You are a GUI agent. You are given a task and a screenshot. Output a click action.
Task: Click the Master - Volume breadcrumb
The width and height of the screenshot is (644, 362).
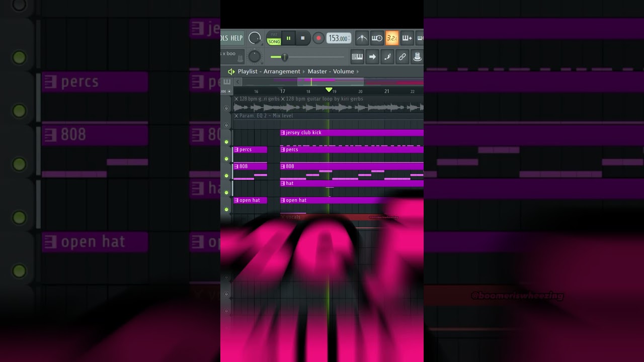[x=331, y=72]
